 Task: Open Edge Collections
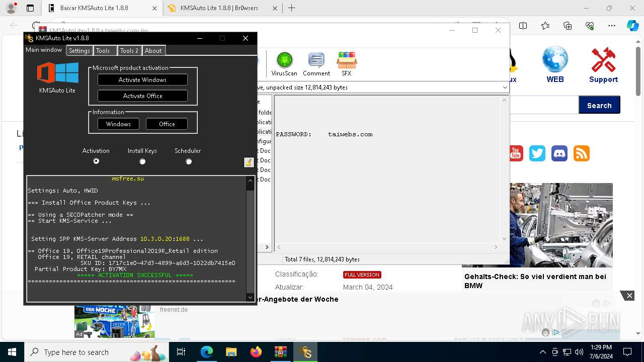coord(568,26)
